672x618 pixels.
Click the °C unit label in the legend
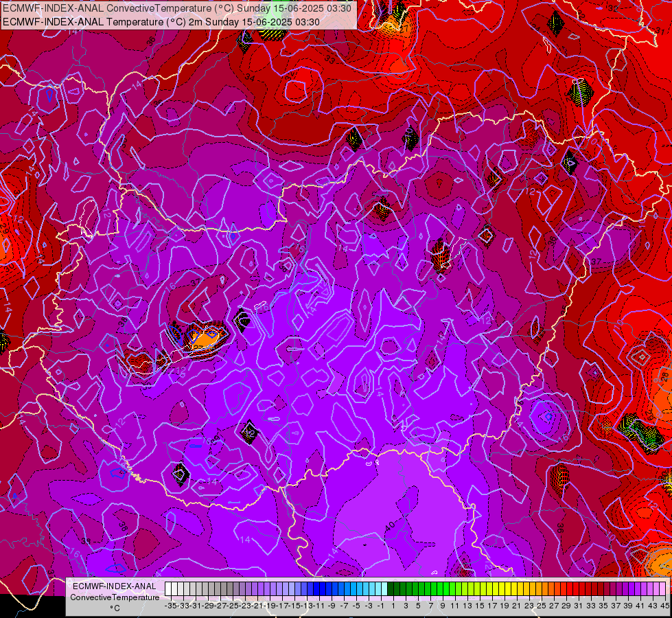(x=115, y=608)
